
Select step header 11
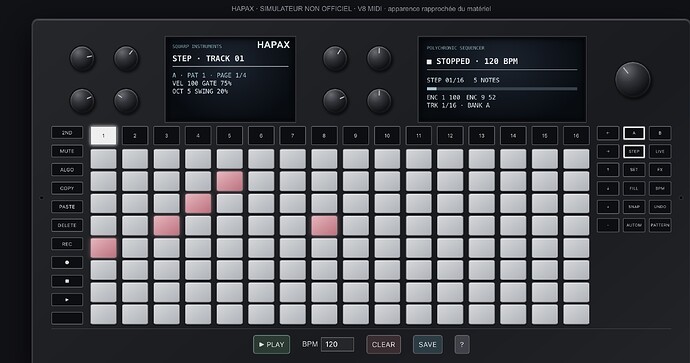click(x=418, y=136)
